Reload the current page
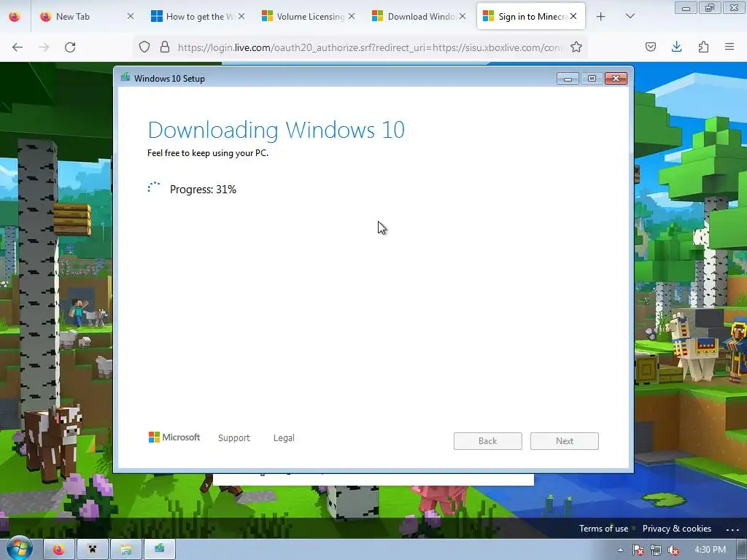Viewport: 747px width, 560px height. pyautogui.click(x=70, y=47)
